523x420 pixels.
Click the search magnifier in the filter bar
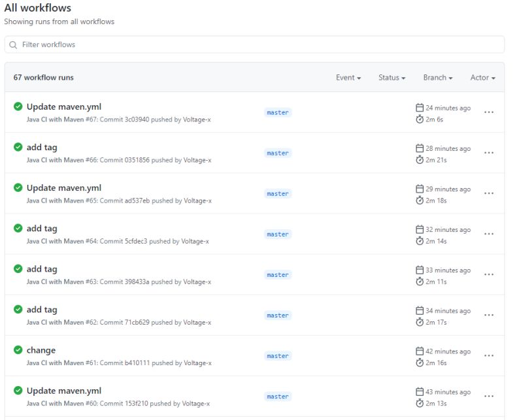[x=13, y=44]
